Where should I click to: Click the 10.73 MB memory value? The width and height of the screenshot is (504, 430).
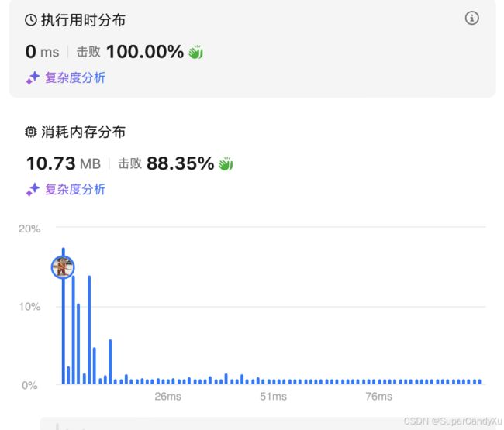point(64,163)
